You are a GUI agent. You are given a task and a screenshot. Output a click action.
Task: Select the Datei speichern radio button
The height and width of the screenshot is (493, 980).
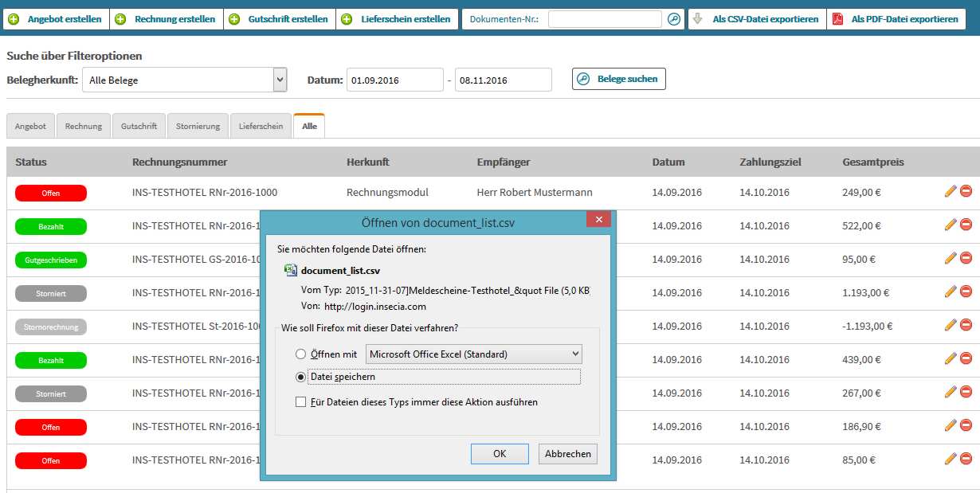(x=300, y=377)
